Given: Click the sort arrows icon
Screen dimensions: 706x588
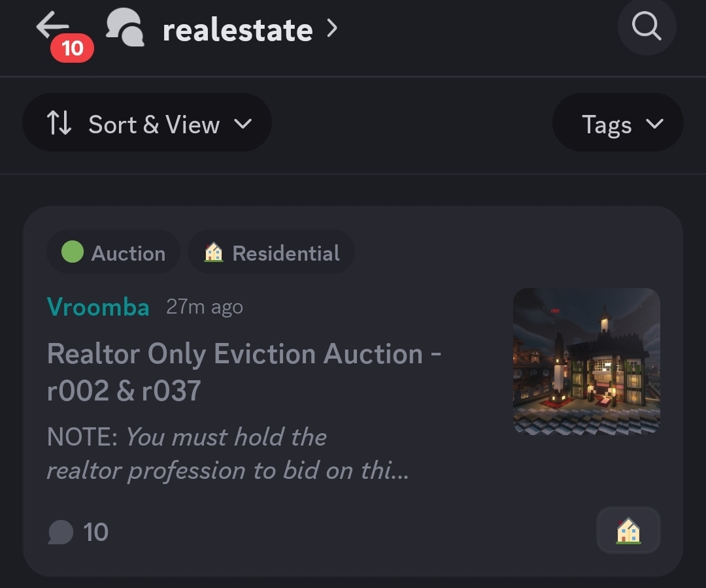Looking at the screenshot, I should (x=59, y=123).
